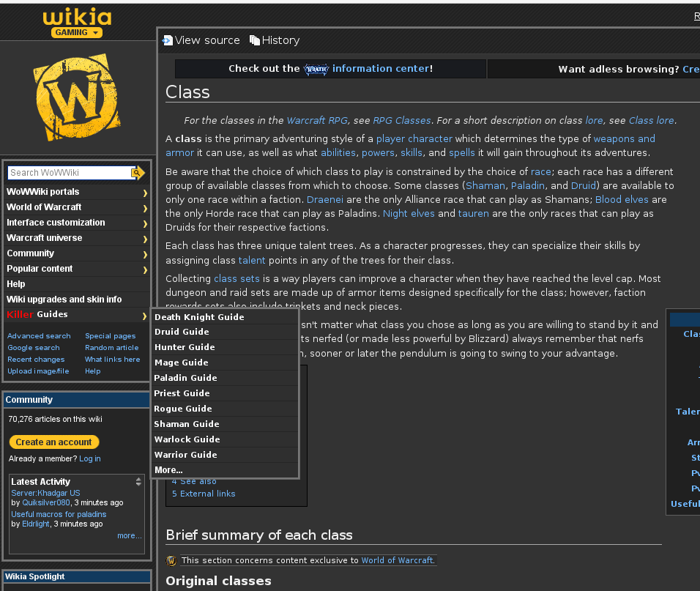Select Warrior Guide
Screen dimensions: 700x591
point(225,455)
